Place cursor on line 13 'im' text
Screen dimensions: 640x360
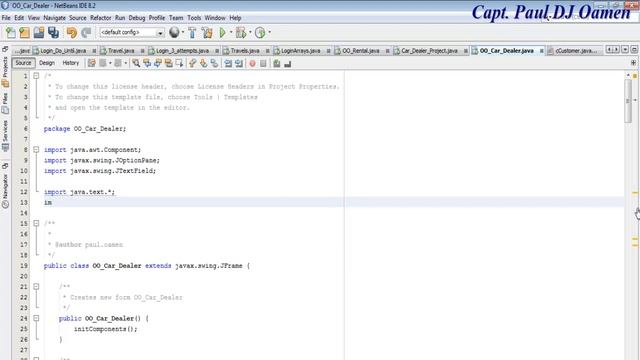pyautogui.click(x=48, y=202)
